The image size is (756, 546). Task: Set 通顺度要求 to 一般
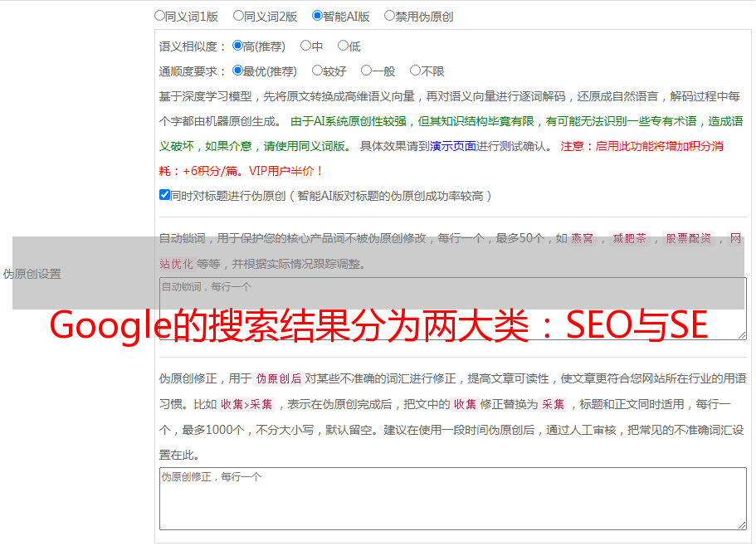(366, 71)
